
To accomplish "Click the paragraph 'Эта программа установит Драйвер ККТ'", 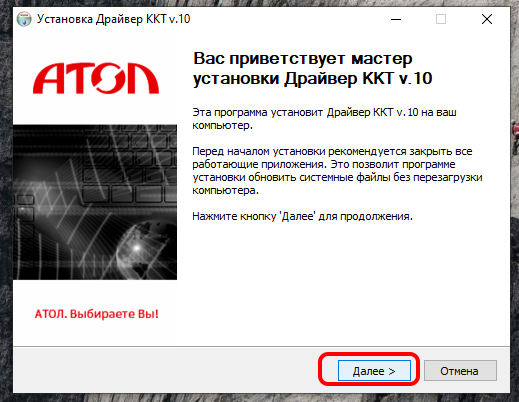I will click(324, 119).
